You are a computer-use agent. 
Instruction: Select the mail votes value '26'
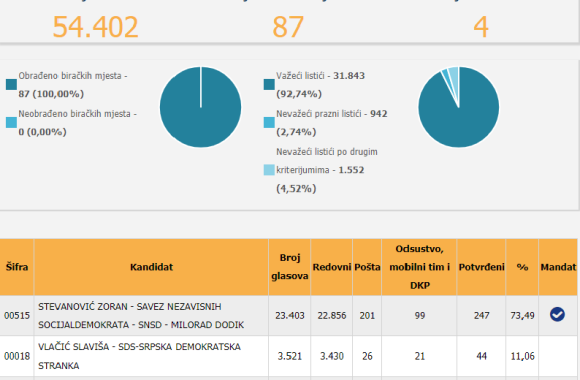[x=367, y=356]
